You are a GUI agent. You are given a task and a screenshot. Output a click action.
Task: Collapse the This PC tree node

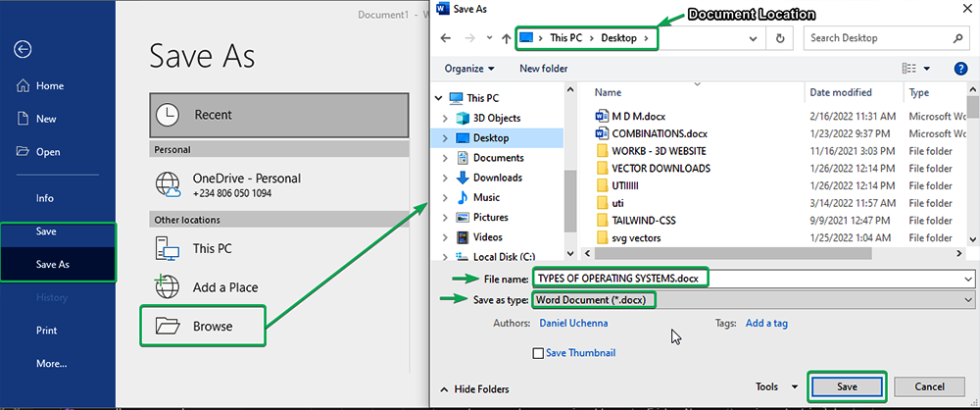coord(439,98)
